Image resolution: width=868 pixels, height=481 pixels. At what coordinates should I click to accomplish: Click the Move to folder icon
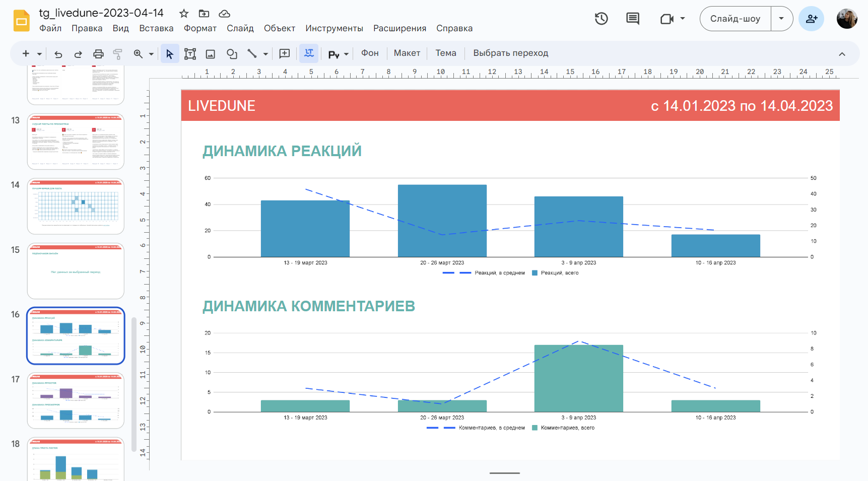coord(204,14)
